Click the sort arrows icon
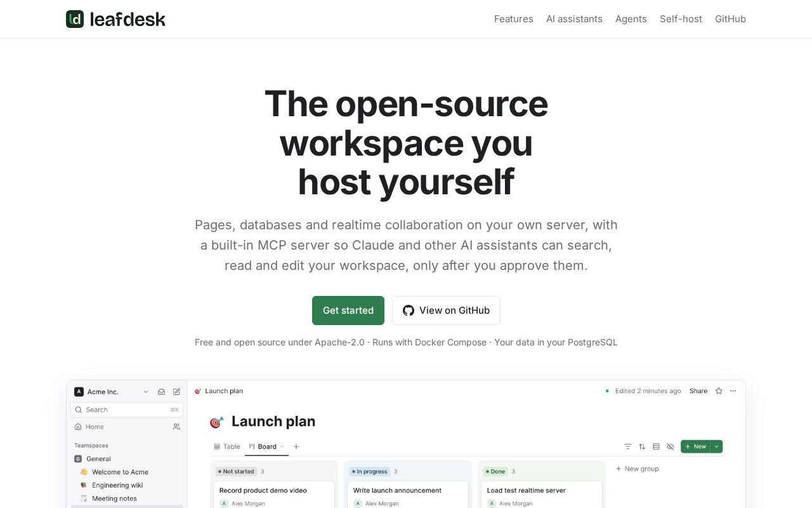This screenshot has height=508, width=812. click(642, 446)
